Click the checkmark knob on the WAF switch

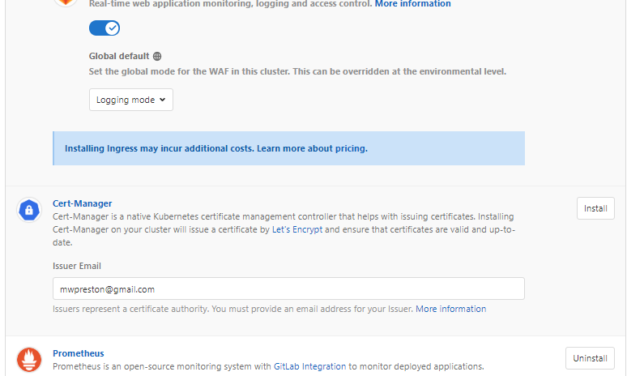click(x=112, y=28)
